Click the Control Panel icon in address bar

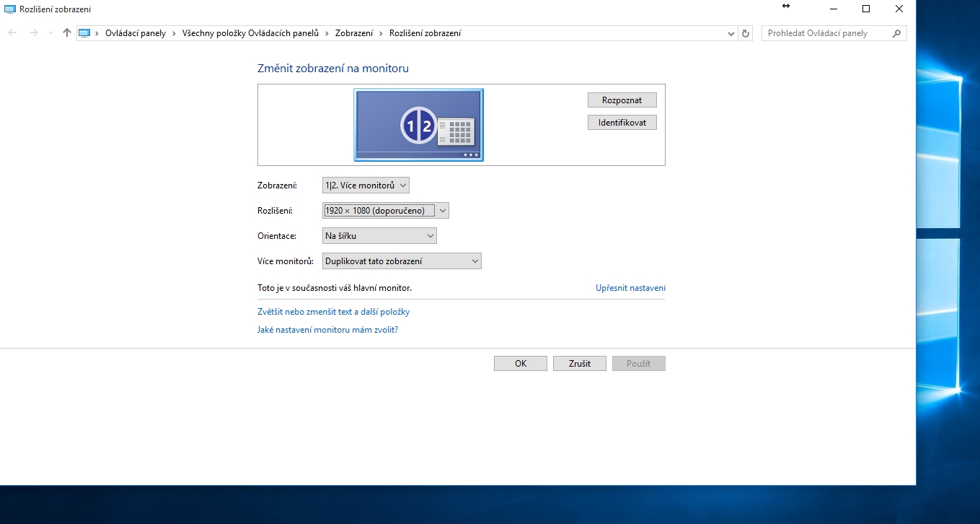(x=84, y=33)
